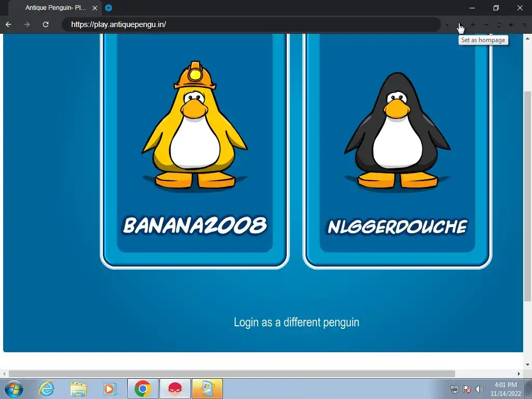Click the network status tray icon

pos(454,389)
